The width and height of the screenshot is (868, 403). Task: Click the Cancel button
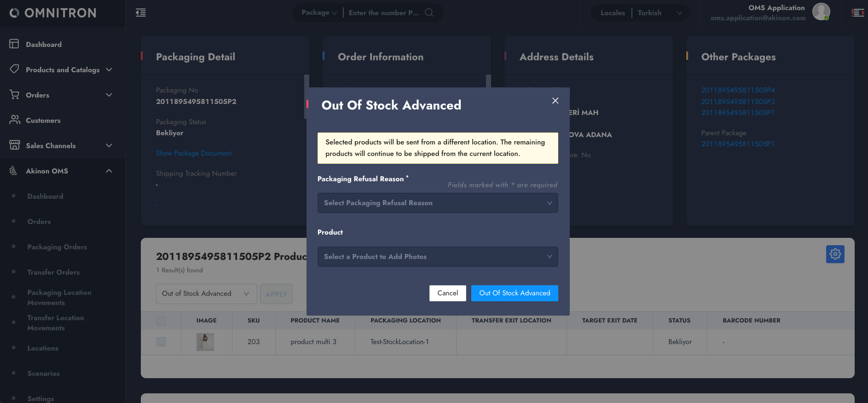(447, 293)
